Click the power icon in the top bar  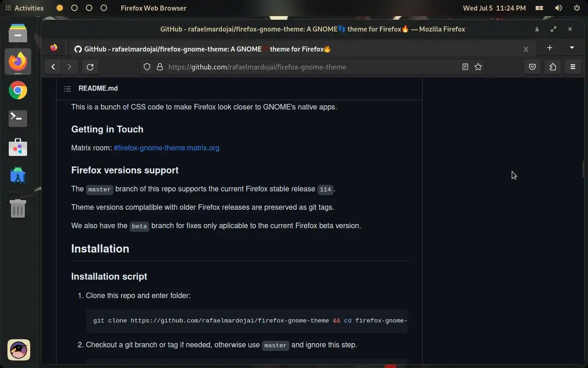click(577, 8)
